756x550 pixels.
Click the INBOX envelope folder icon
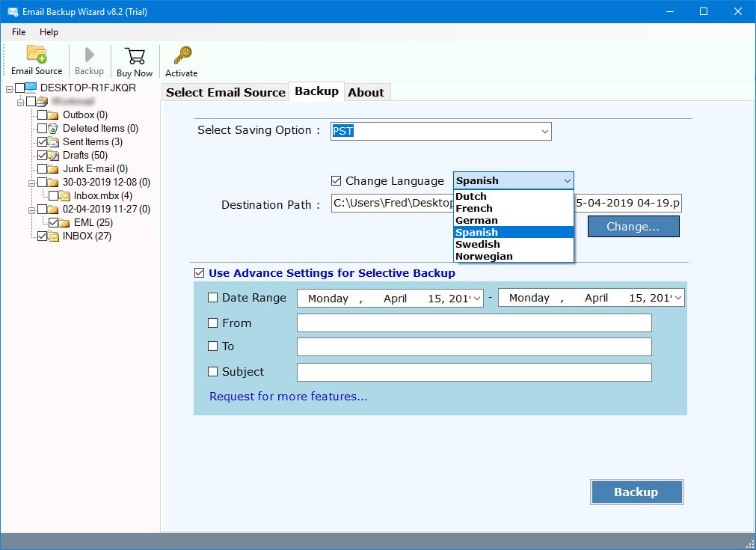[53, 236]
